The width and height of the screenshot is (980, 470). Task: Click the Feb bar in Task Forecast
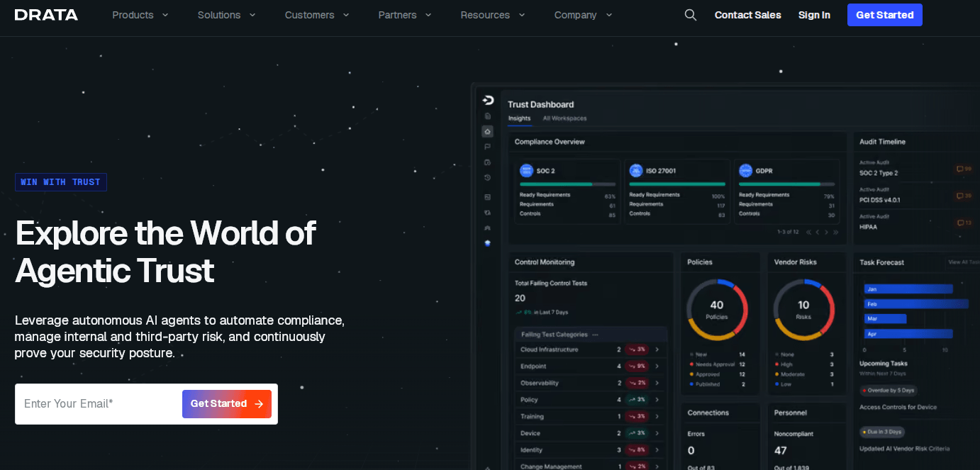[x=916, y=304]
